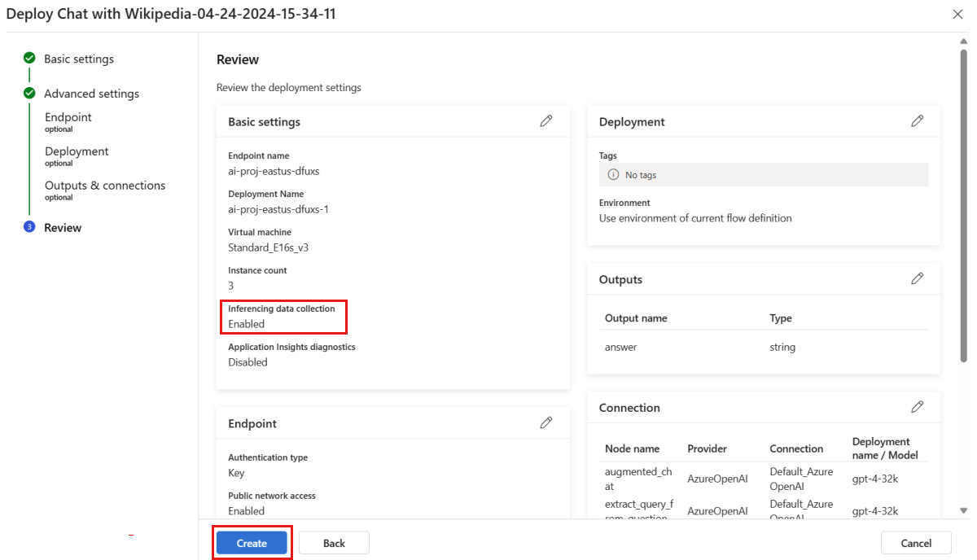The height and width of the screenshot is (560, 977).
Task: Edit the Connection section via pencil icon
Action: pos(917,407)
